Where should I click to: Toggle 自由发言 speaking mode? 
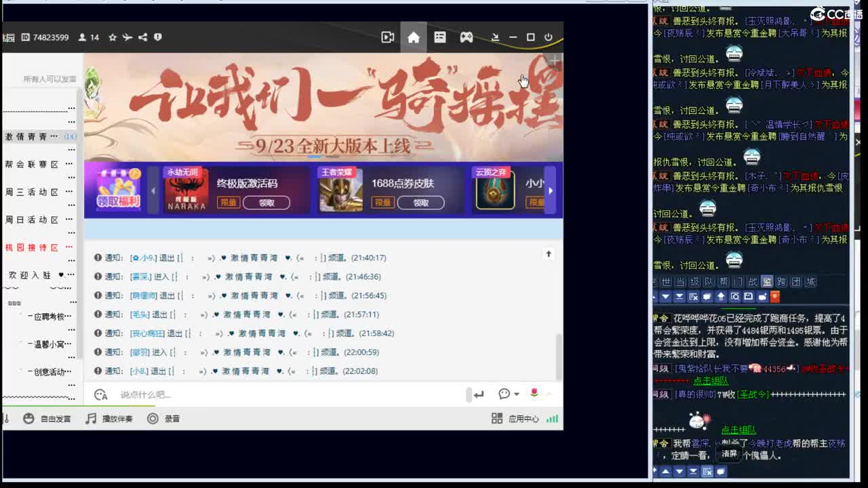coord(47,419)
